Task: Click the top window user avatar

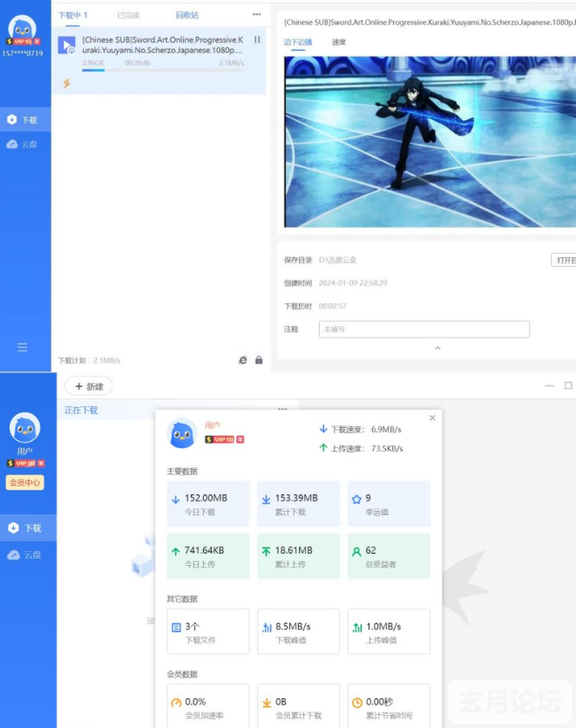Action: pos(23,28)
